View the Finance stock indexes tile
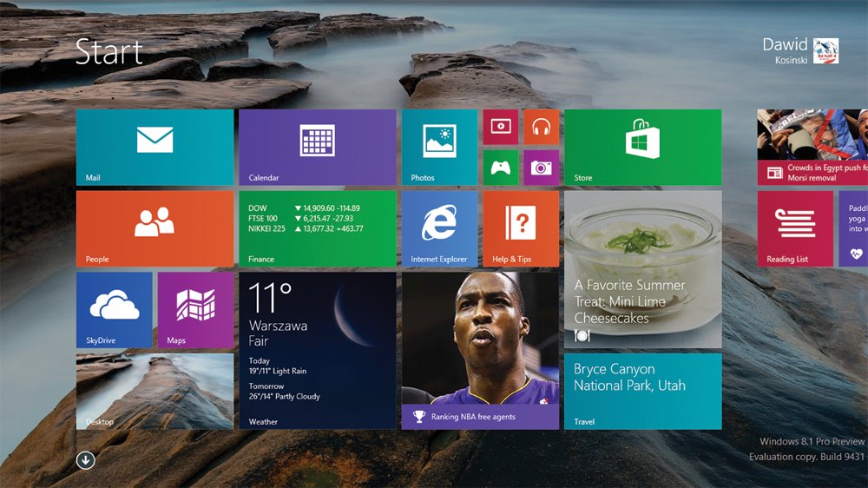868x488 pixels. pyautogui.click(x=317, y=228)
